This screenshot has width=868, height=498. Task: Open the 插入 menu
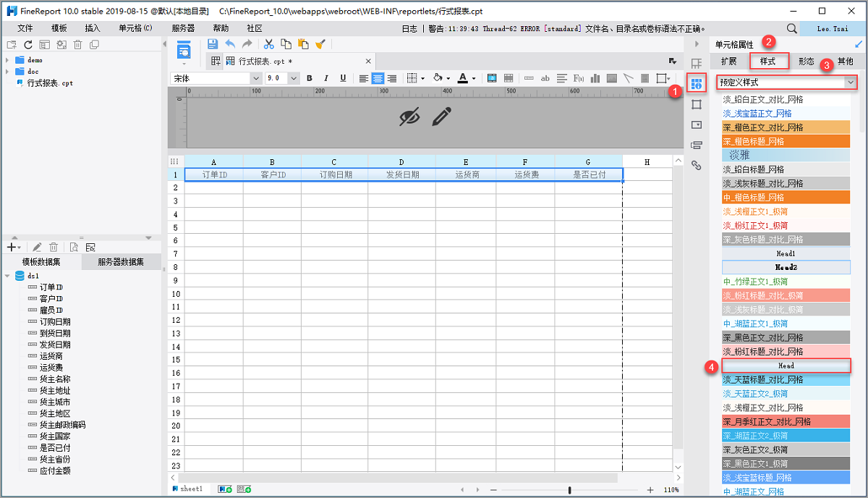point(93,28)
